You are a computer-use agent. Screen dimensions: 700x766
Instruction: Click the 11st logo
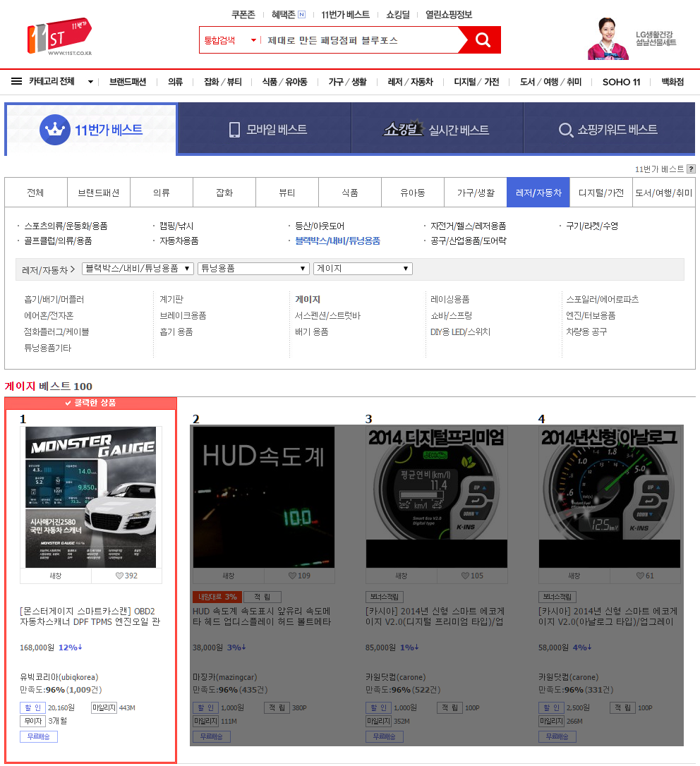(x=59, y=37)
